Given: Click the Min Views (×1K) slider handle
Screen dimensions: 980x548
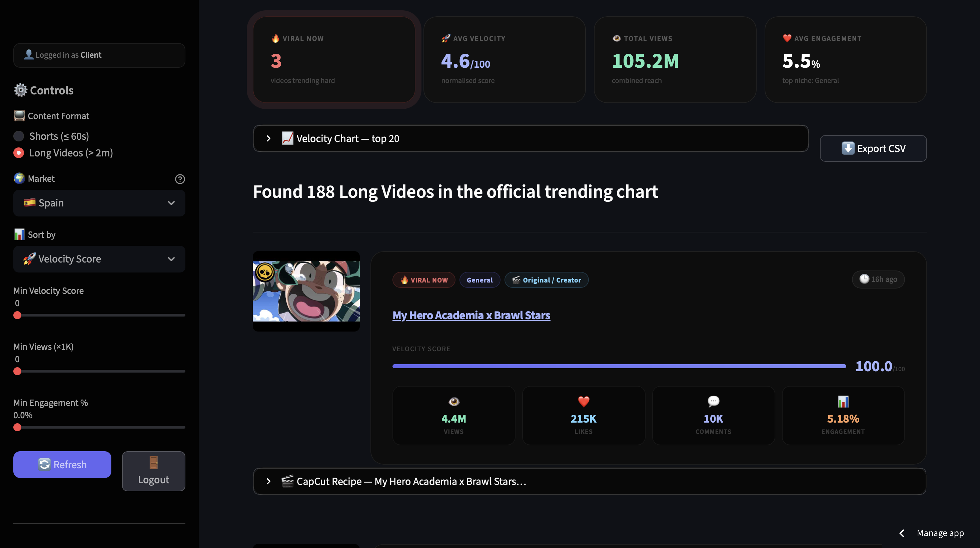Looking at the screenshot, I should point(17,371).
